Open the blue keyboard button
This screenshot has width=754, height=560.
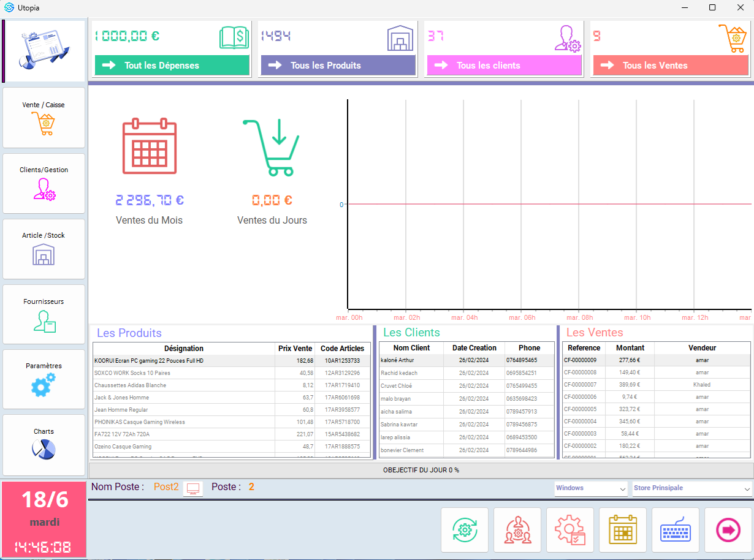tap(676, 530)
